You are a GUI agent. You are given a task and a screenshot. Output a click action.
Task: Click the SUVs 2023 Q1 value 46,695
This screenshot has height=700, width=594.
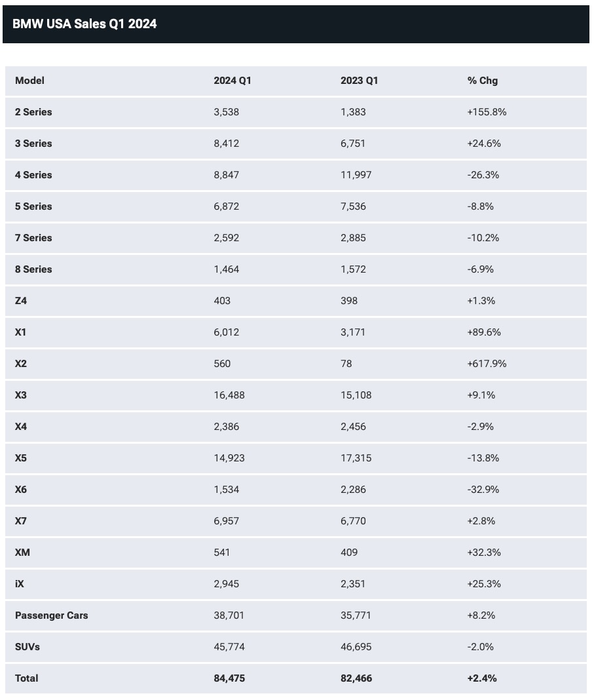356,647
